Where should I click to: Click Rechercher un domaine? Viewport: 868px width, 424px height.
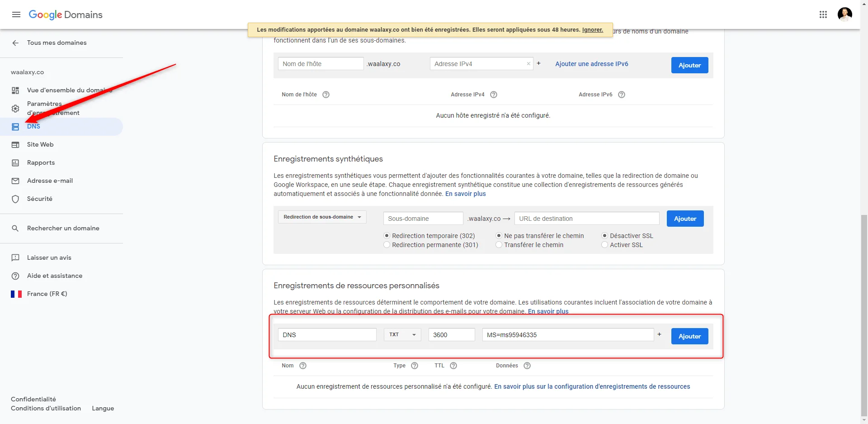63,229
